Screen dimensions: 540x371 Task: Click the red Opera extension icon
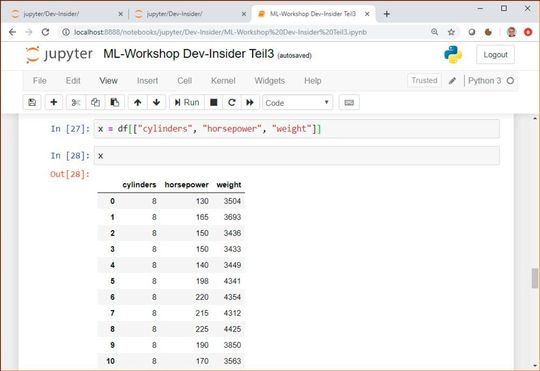pos(528,32)
